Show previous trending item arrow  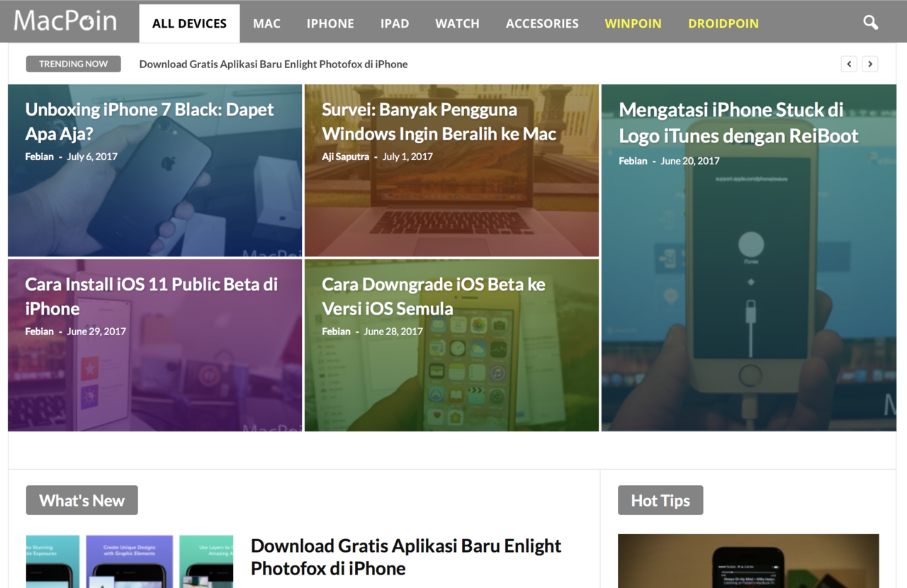[849, 64]
